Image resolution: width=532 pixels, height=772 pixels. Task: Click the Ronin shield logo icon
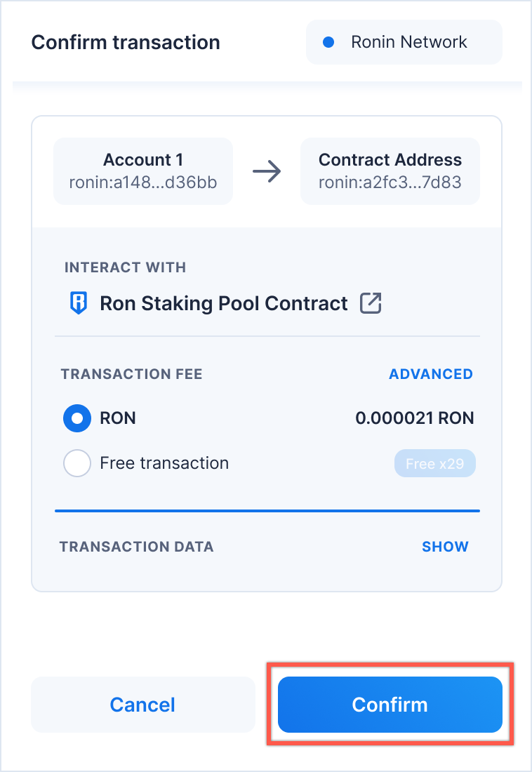point(78,304)
